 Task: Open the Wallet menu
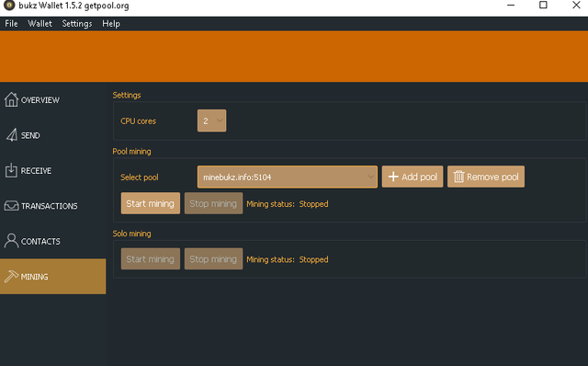coord(40,23)
